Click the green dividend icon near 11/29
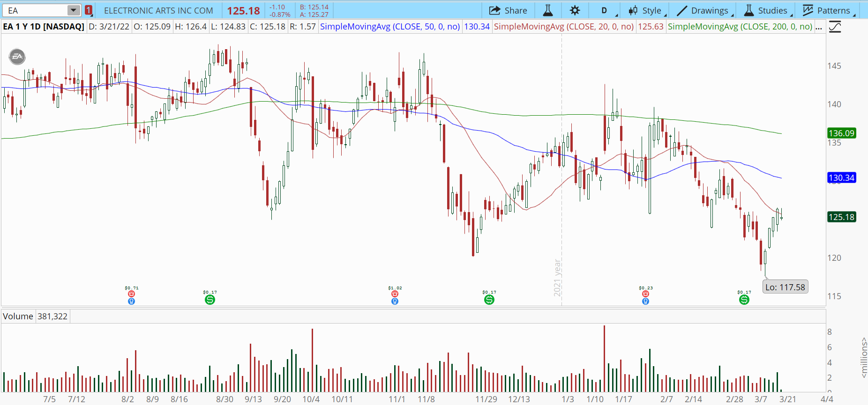The width and height of the screenshot is (868, 405). tap(489, 300)
